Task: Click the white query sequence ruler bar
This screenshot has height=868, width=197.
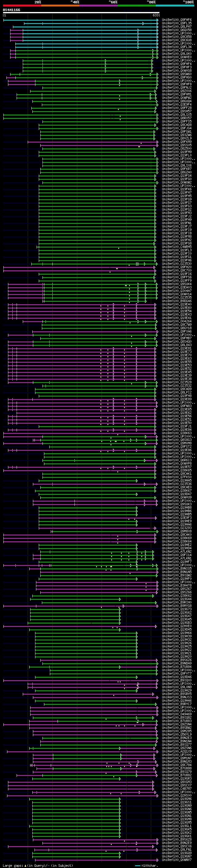Action: click(x=81, y=13)
